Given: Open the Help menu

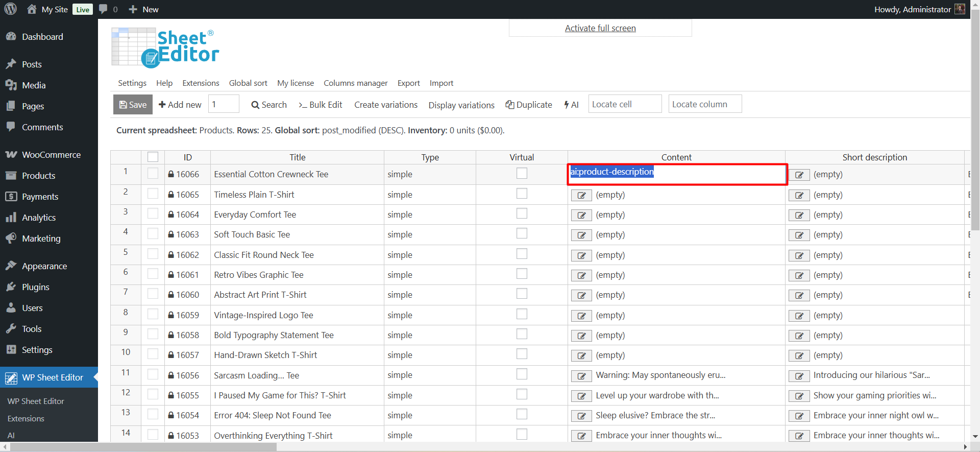Looking at the screenshot, I should [x=164, y=83].
